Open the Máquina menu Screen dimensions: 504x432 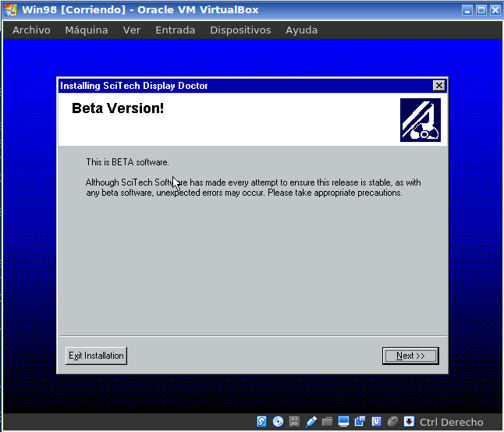pyautogui.click(x=86, y=30)
